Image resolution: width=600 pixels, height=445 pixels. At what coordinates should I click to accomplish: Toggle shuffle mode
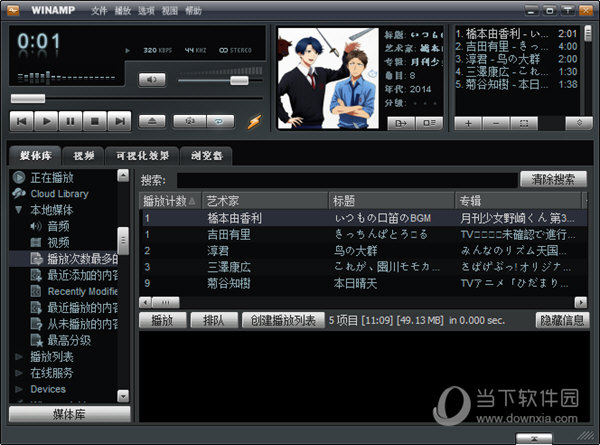click(x=190, y=121)
